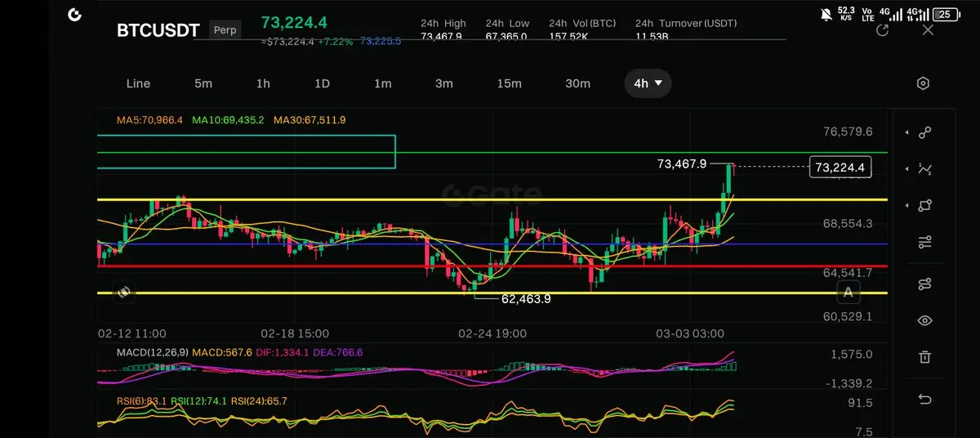Screen dimensions: 980x438
Task: Click the muted notification bell icon
Action: pos(826,14)
